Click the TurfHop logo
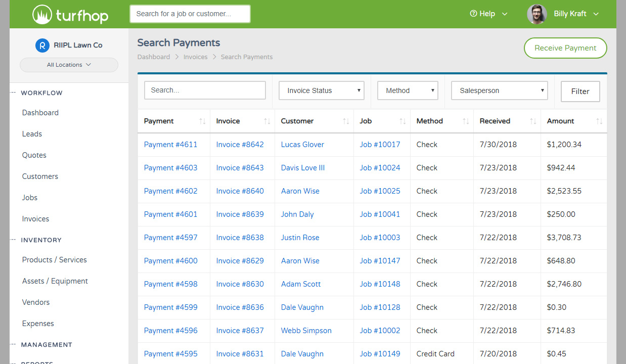The image size is (626, 364). [70, 14]
